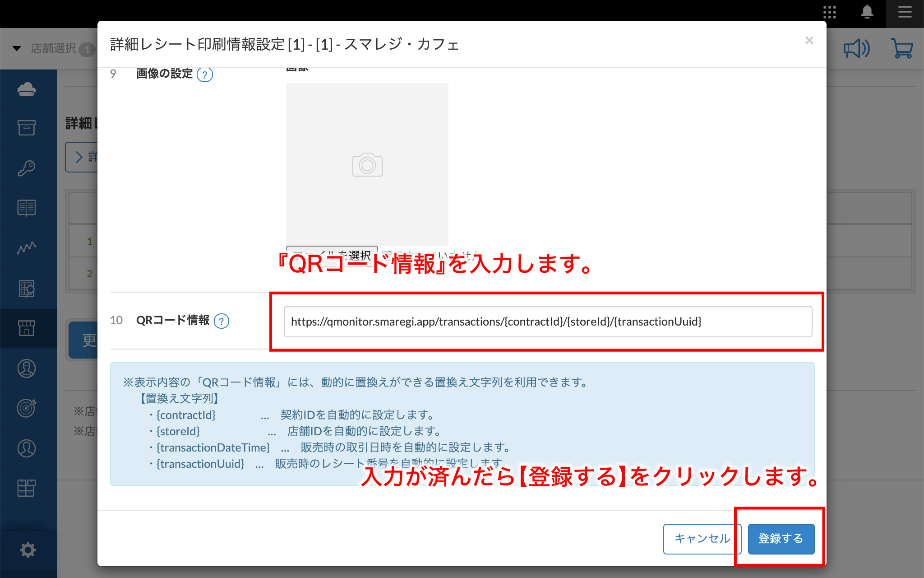Click the キャンセル button
This screenshot has height=578, width=924.
coord(702,539)
